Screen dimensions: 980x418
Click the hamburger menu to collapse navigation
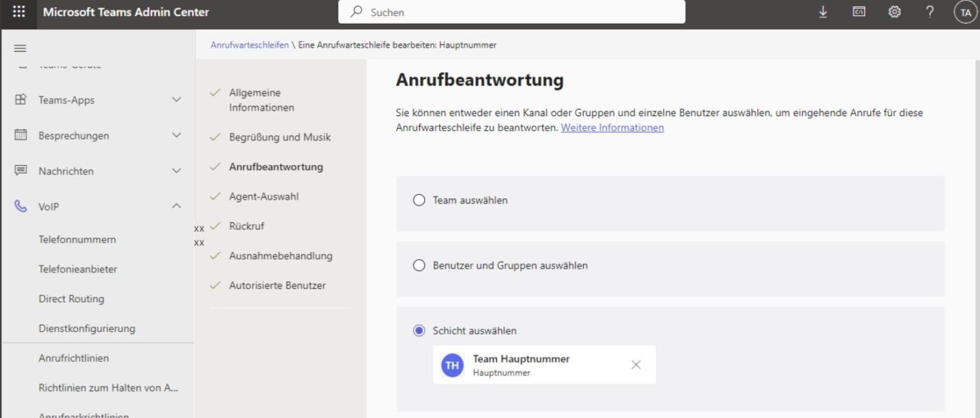20,48
